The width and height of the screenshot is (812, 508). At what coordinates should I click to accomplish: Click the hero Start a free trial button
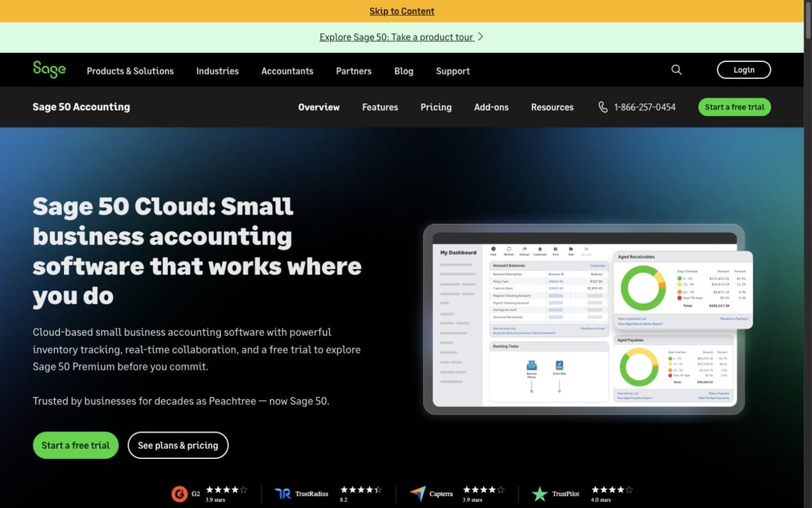[x=76, y=445]
